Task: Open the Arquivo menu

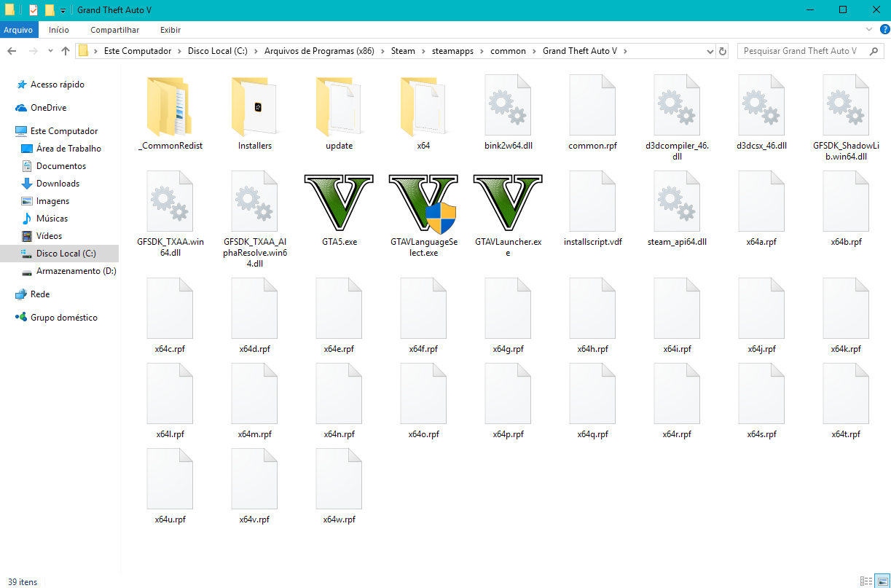Action: pos(18,30)
